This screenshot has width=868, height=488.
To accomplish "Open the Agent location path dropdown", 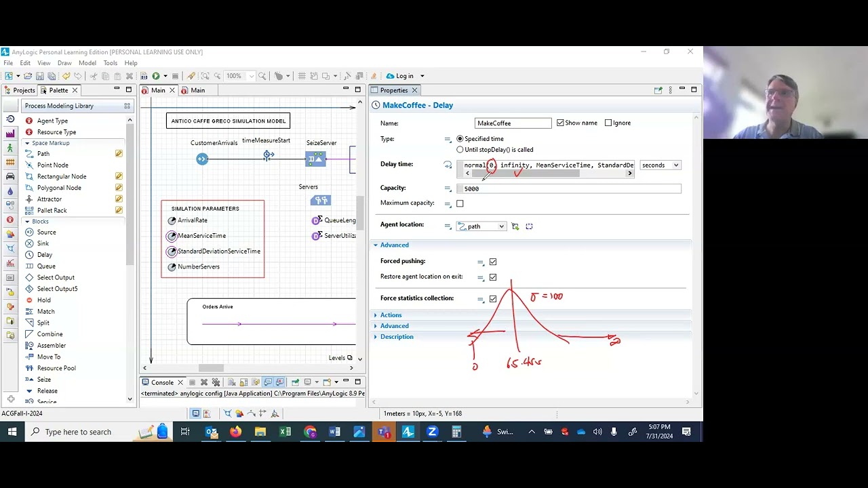I will (x=481, y=226).
